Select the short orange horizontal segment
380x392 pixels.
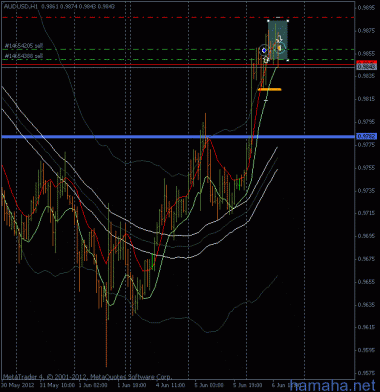[x=270, y=89]
